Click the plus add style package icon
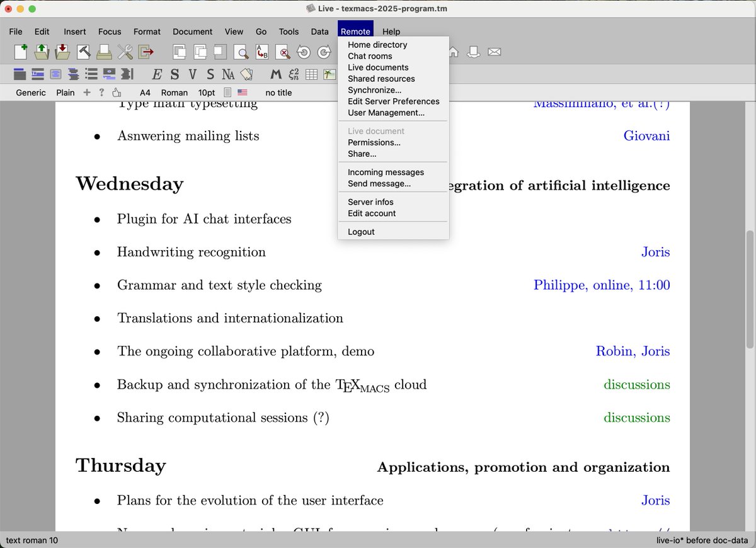 click(x=87, y=93)
